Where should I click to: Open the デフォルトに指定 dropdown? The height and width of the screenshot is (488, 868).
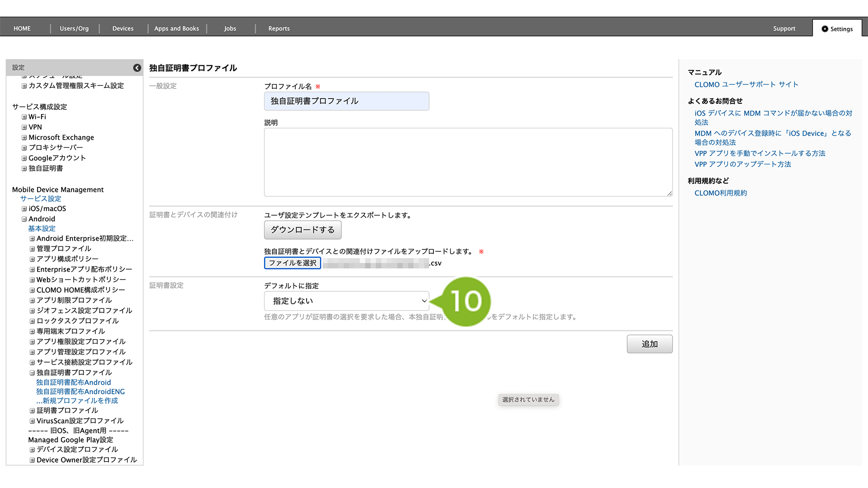[346, 301]
